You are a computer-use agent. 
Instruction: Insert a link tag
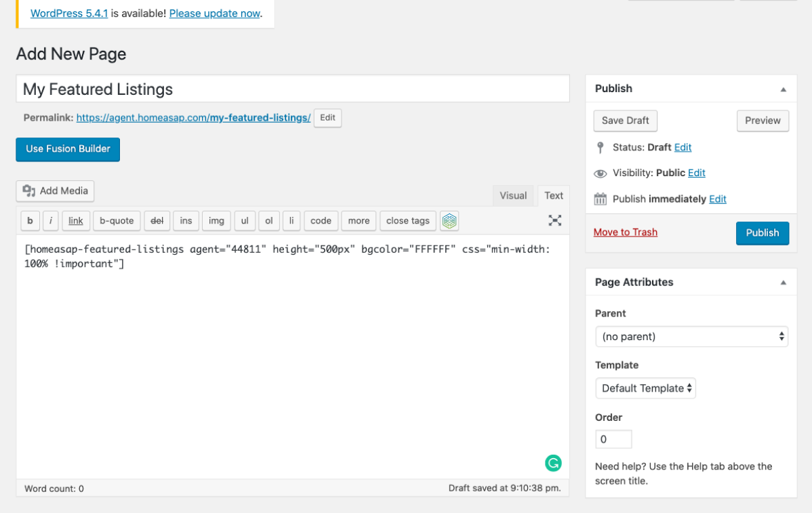point(76,220)
